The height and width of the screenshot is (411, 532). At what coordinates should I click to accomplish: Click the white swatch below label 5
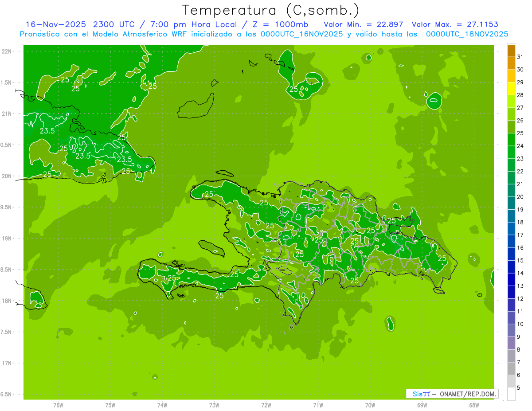511,394
